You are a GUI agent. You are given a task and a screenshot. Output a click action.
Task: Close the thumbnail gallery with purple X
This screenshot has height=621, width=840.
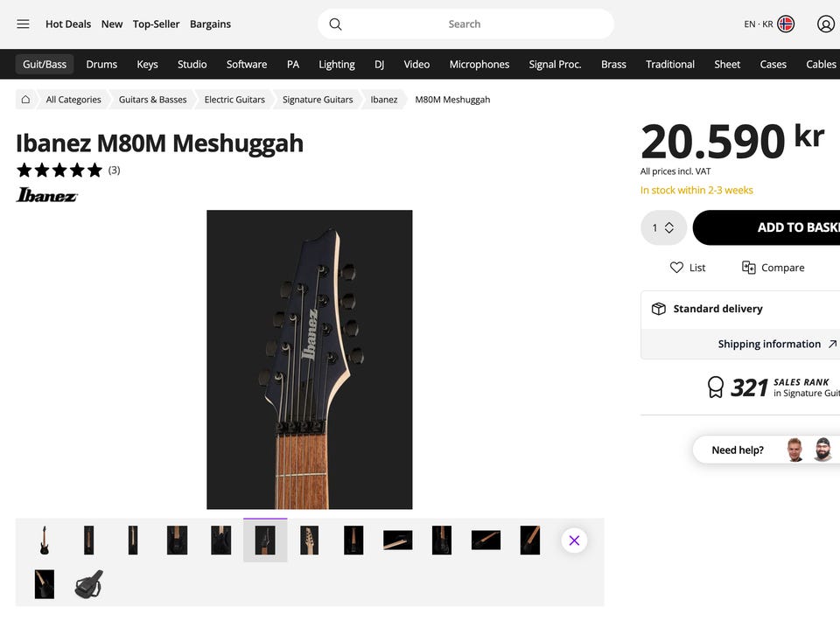574,541
